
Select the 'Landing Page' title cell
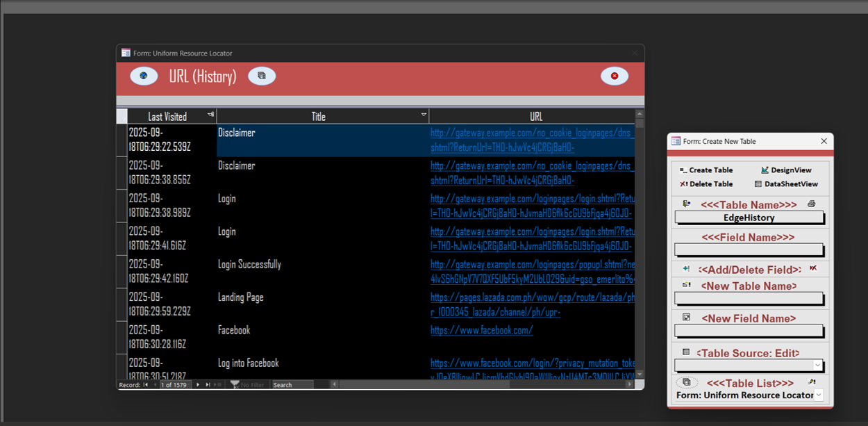[x=323, y=304]
